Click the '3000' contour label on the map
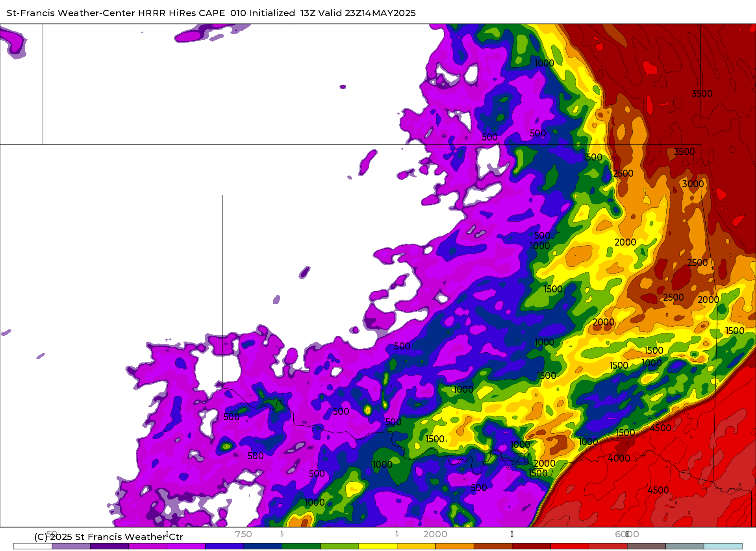 tap(693, 184)
